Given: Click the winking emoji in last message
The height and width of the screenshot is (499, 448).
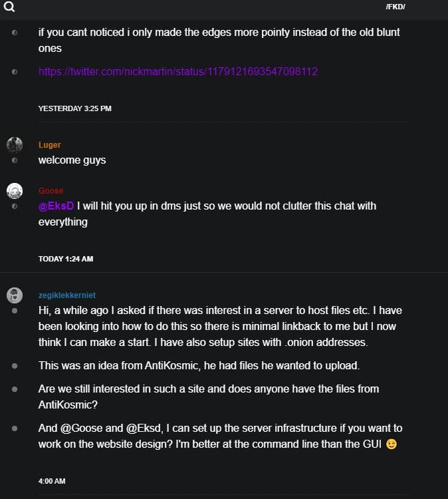Looking at the screenshot, I should [x=392, y=444].
